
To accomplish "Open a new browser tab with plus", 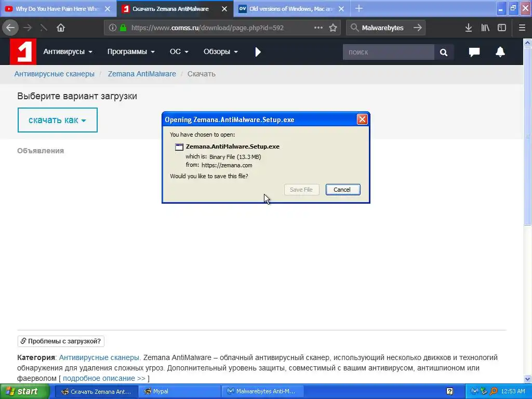I will click(359, 8).
